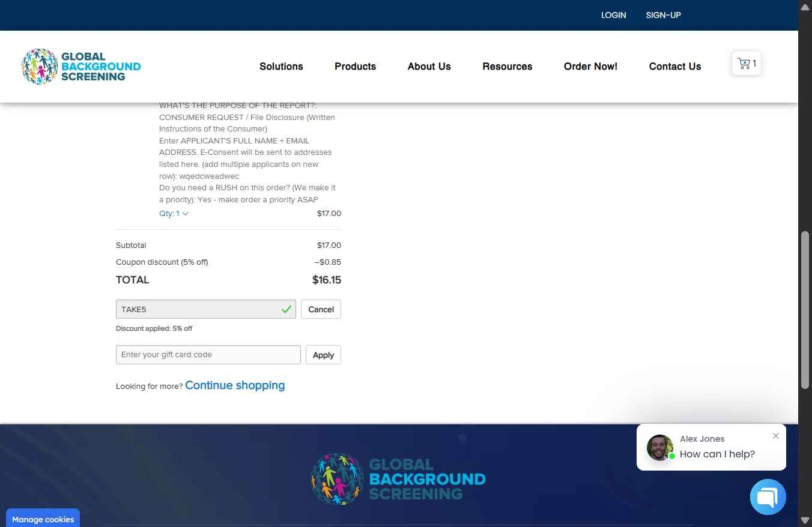Viewport: 812px width, 527px height.
Task: Click the TAKE5 coupon code field
Action: pyautogui.click(x=205, y=309)
